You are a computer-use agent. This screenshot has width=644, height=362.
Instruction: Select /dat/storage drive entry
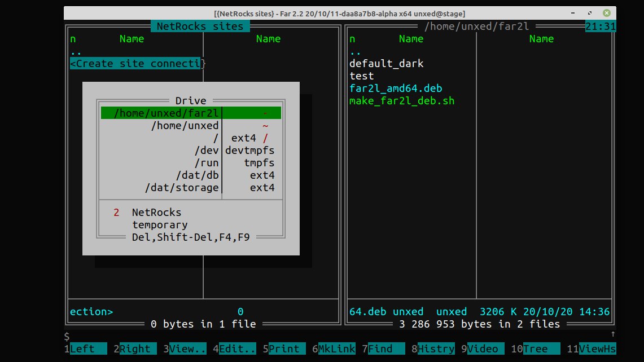coord(191,188)
